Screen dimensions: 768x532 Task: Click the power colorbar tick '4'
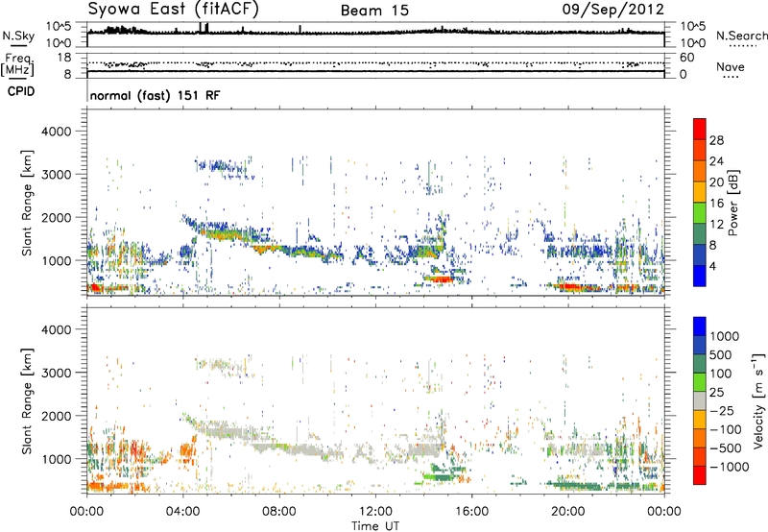[x=712, y=266]
